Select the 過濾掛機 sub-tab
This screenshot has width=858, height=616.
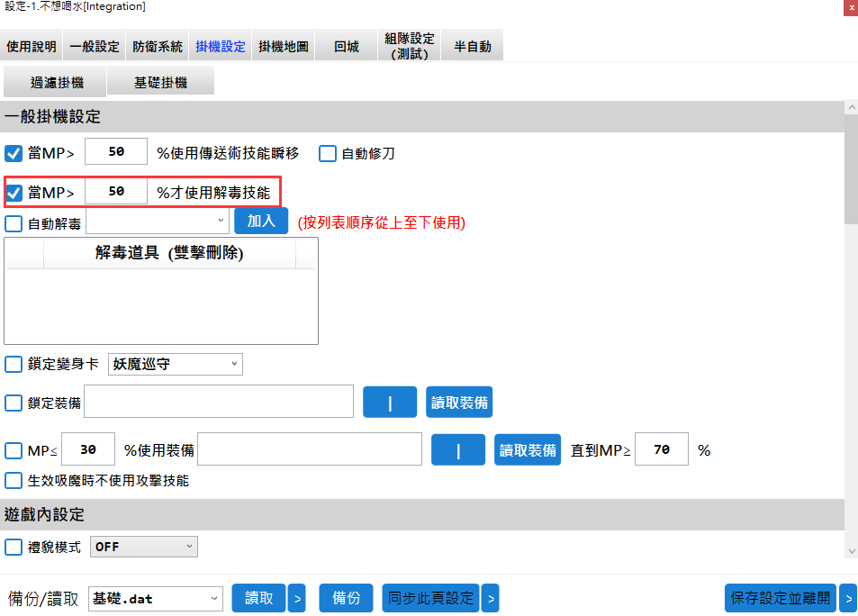pos(55,82)
